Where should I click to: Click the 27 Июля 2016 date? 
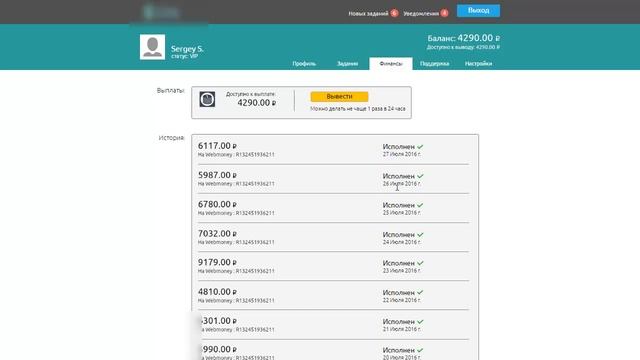(402, 154)
